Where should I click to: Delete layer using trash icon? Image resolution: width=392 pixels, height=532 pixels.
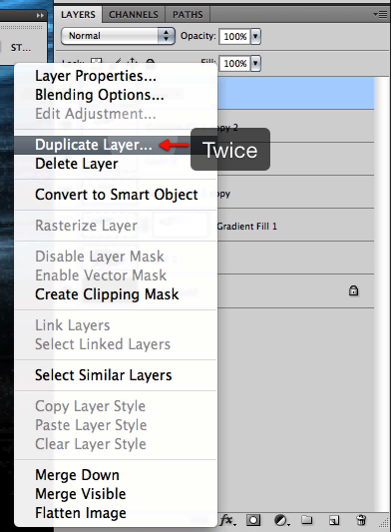[361, 520]
